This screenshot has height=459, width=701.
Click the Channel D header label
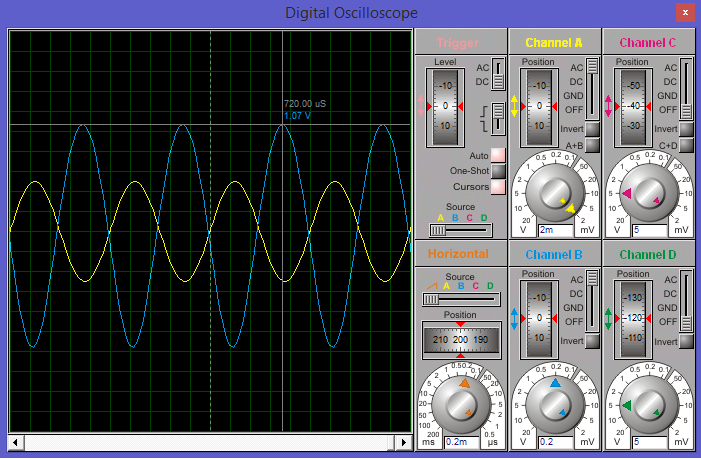[647, 255]
